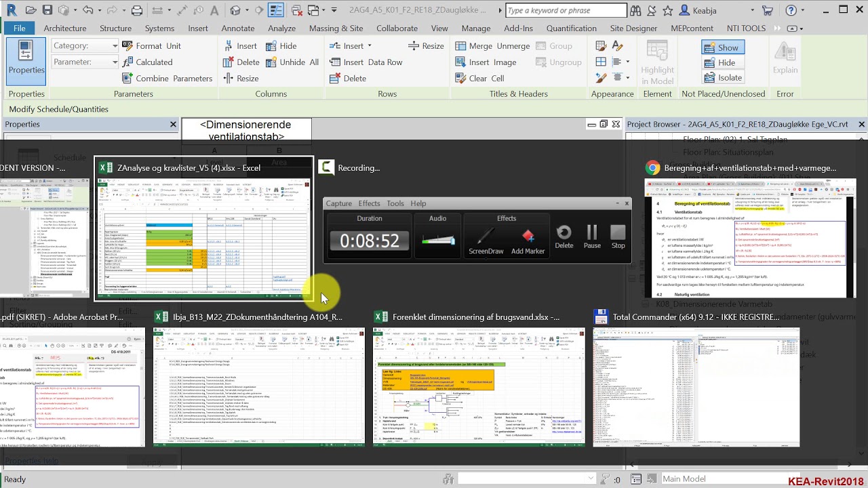Image resolution: width=868 pixels, height=488 pixels.
Task: Adjust the recorder Audio level slider
Action: tap(438, 240)
